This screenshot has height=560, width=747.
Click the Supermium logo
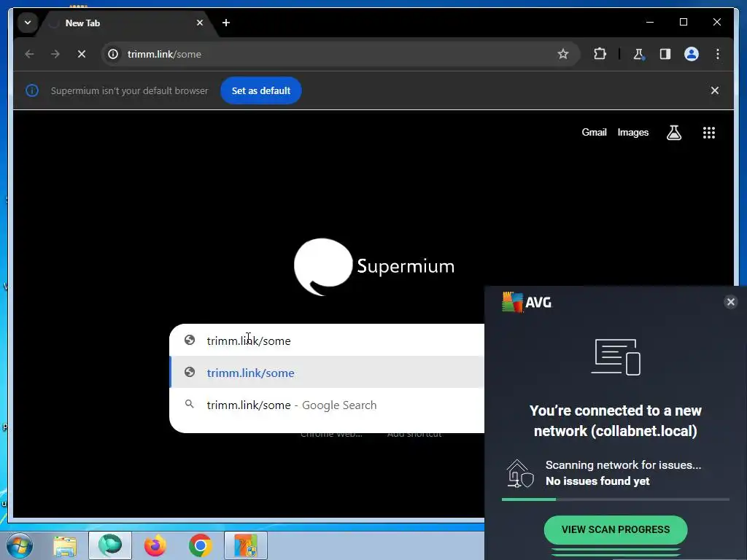pos(374,267)
